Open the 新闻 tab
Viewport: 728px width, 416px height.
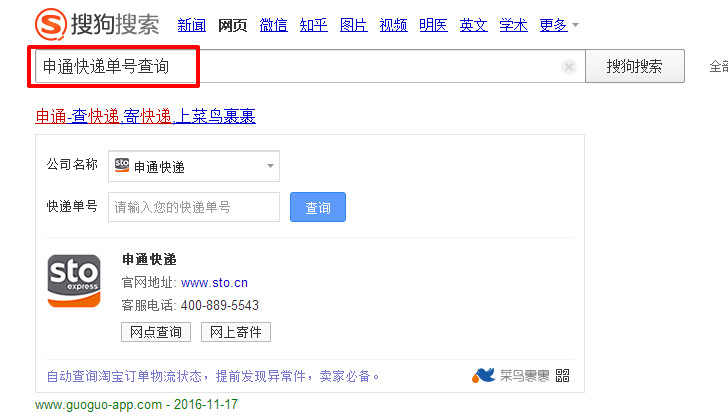pyautogui.click(x=192, y=25)
